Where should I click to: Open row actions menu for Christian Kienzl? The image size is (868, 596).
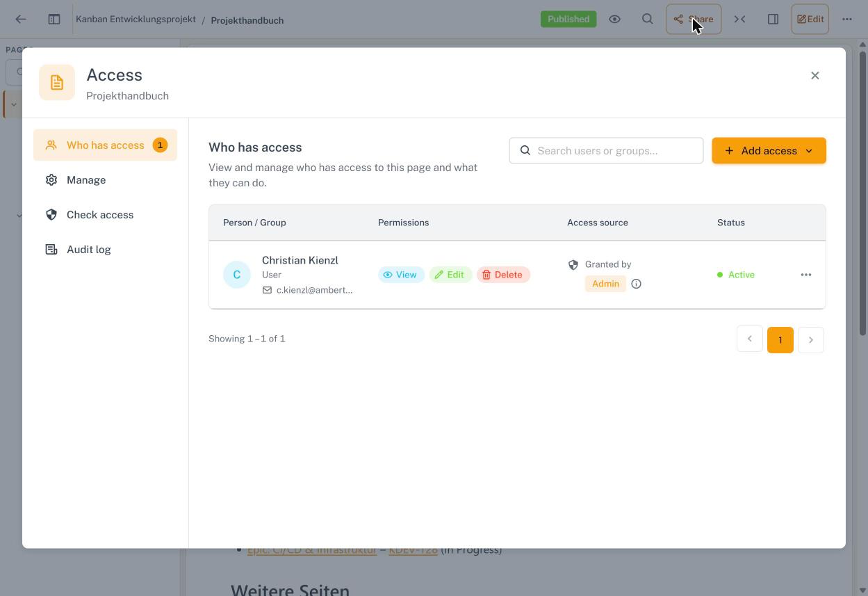806,275
